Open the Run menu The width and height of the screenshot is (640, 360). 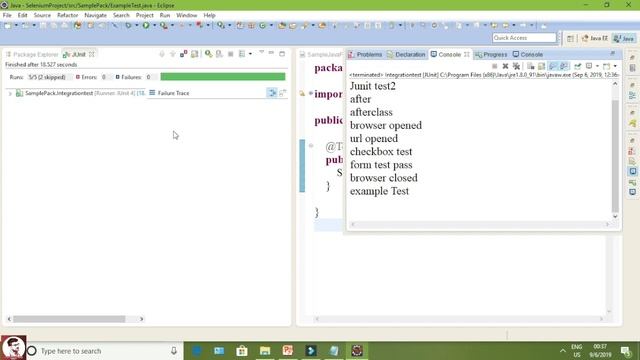[165, 15]
